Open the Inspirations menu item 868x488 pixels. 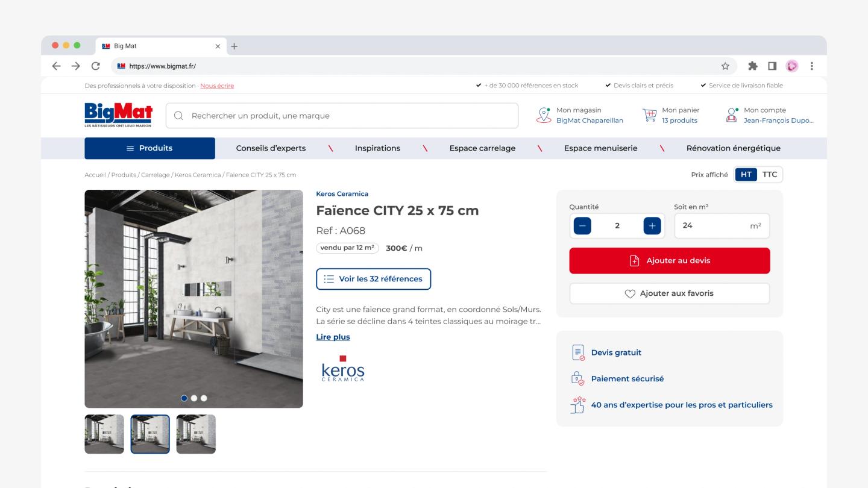pos(377,148)
